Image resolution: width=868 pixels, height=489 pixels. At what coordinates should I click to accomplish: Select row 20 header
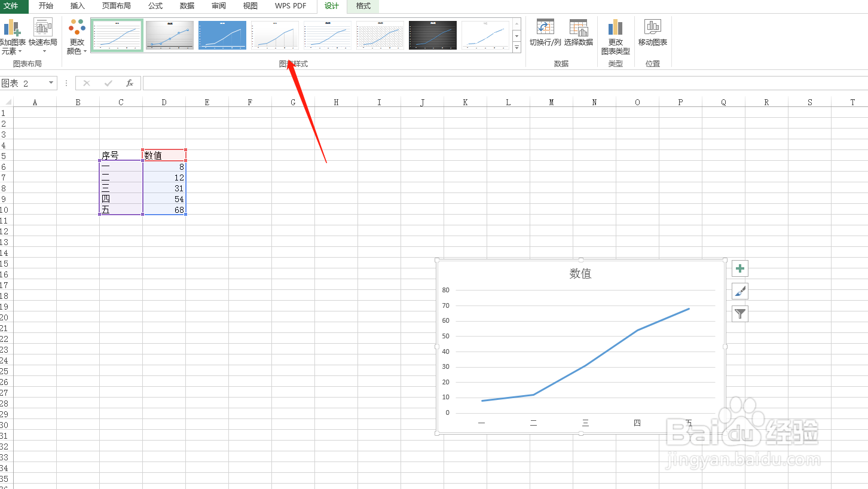click(x=6, y=317)
